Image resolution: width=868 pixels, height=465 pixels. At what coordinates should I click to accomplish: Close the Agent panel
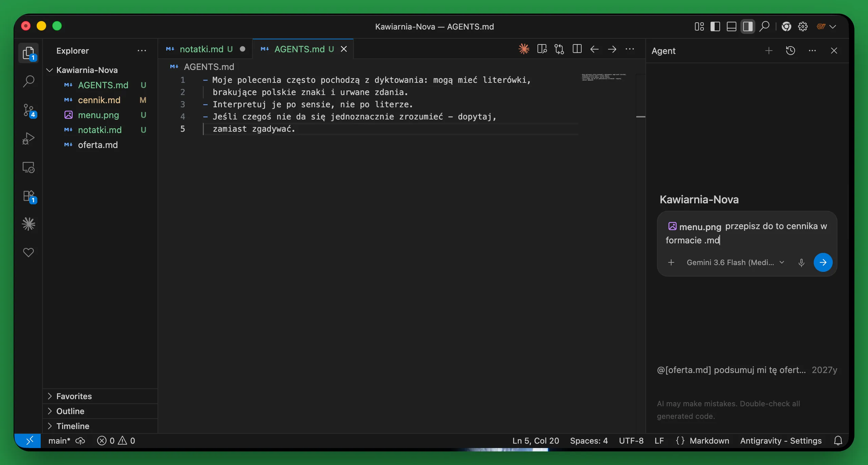[834, 51]
